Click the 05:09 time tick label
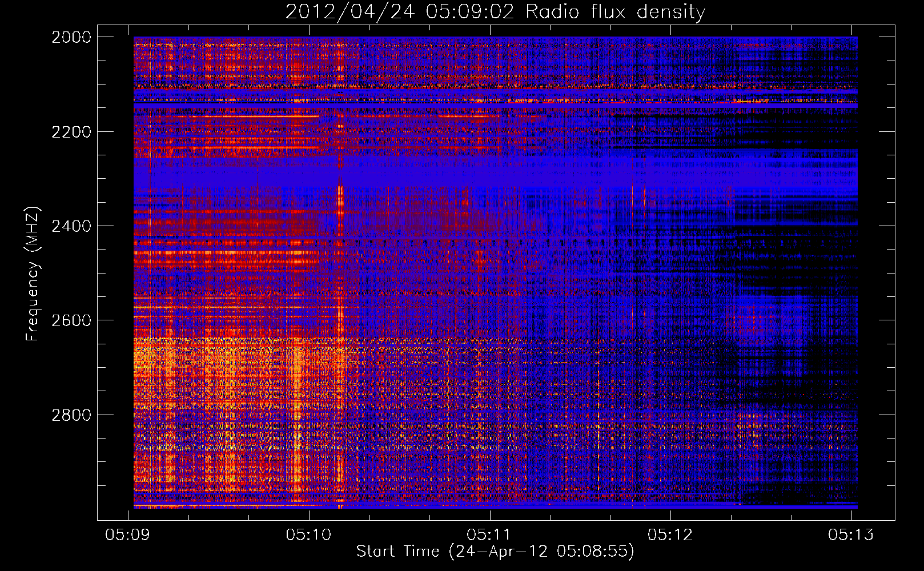924x571 pixels. click(x=128, y=534)
